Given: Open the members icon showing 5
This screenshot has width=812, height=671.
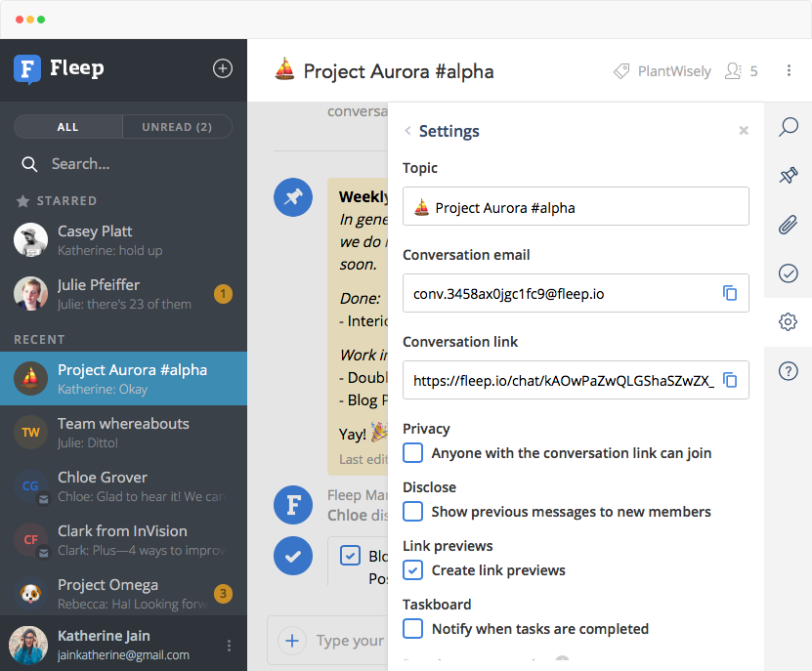Looking at the screenshot, I should tap(733, 71).
